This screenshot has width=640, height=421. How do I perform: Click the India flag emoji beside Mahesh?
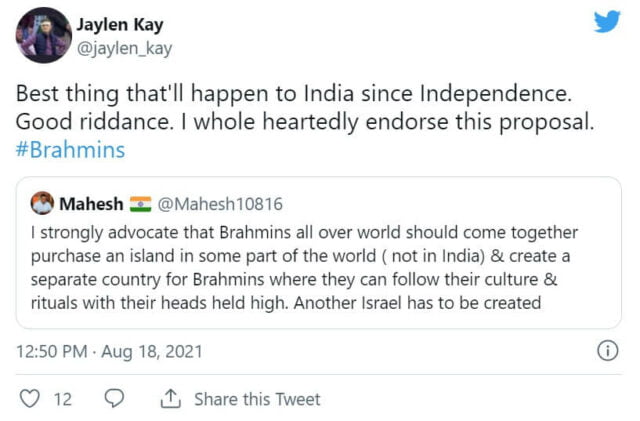(x=140, y=204)
